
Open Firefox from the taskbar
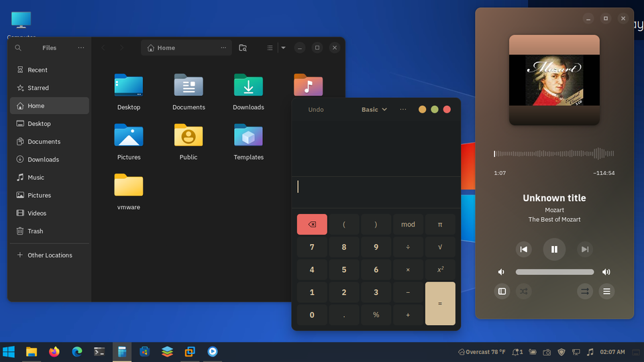pos(54,352)
